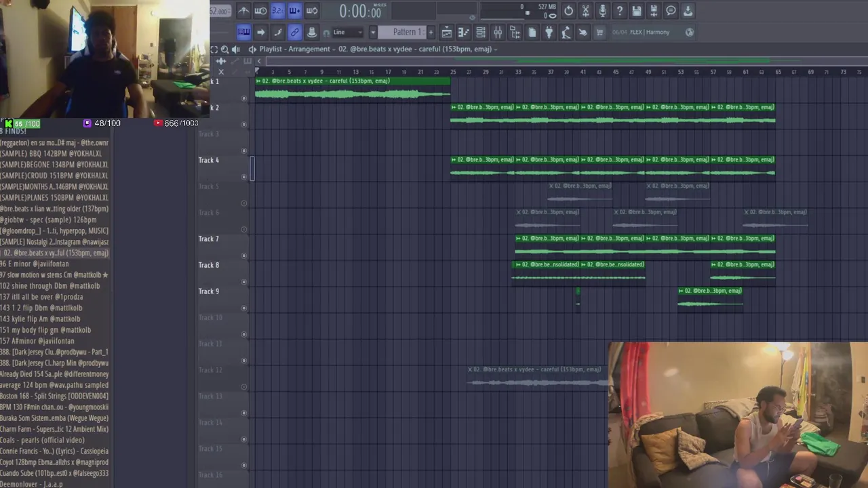Click the tempo value field 62.000
The height and width of the screenshot is (488, 868).
coord(219,11)
